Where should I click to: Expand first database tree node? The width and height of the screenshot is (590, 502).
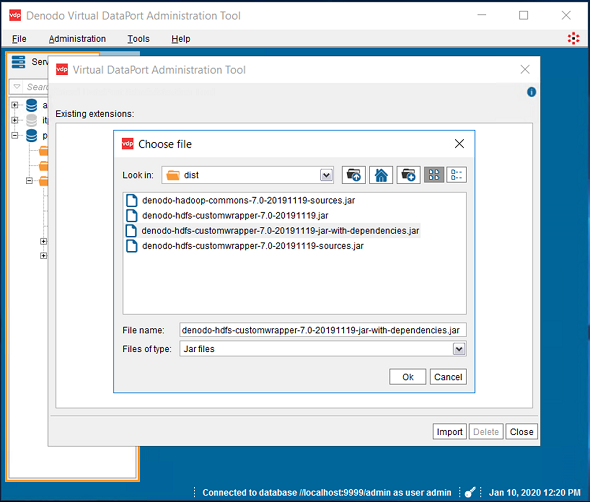point(15,105)
